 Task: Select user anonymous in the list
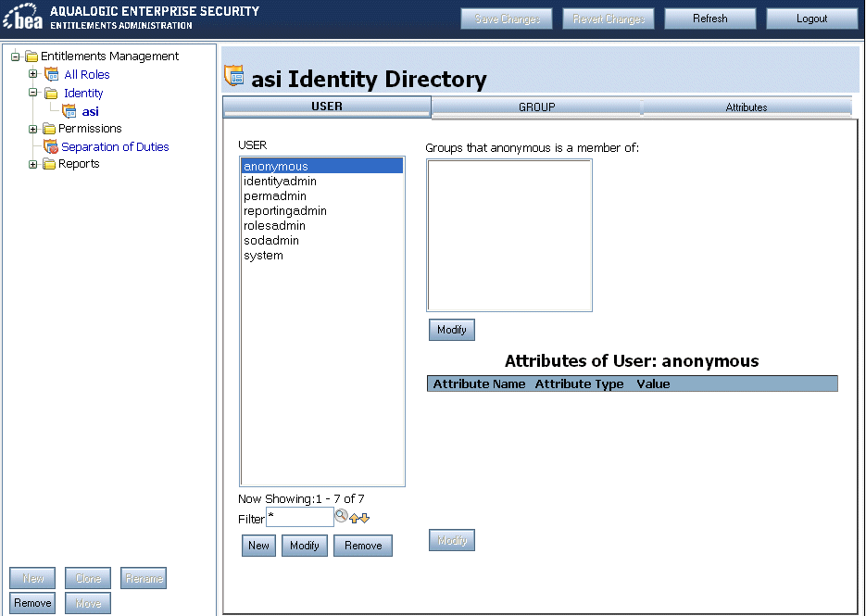tap(322, 167)
